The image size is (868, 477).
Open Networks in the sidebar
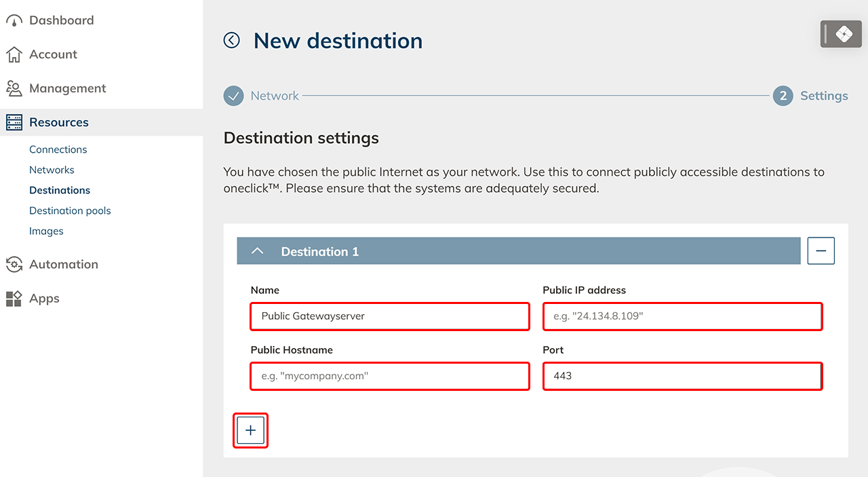pos(52,170)
